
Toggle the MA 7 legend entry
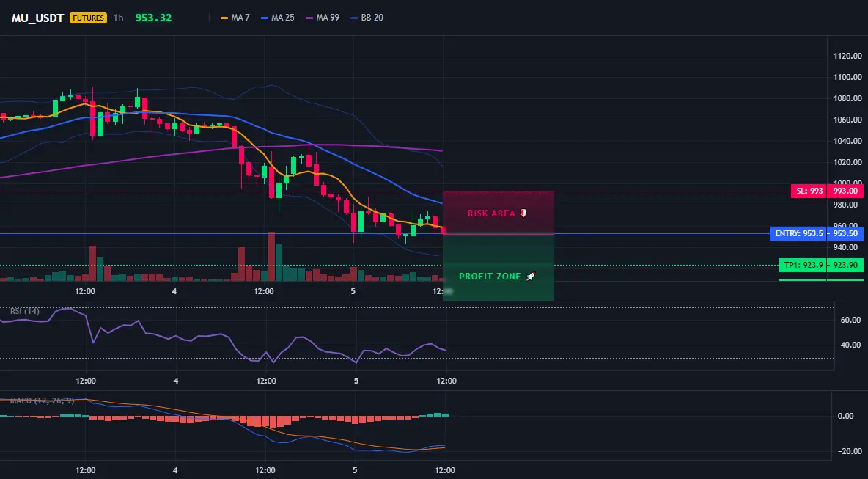(x=235, y=18)
